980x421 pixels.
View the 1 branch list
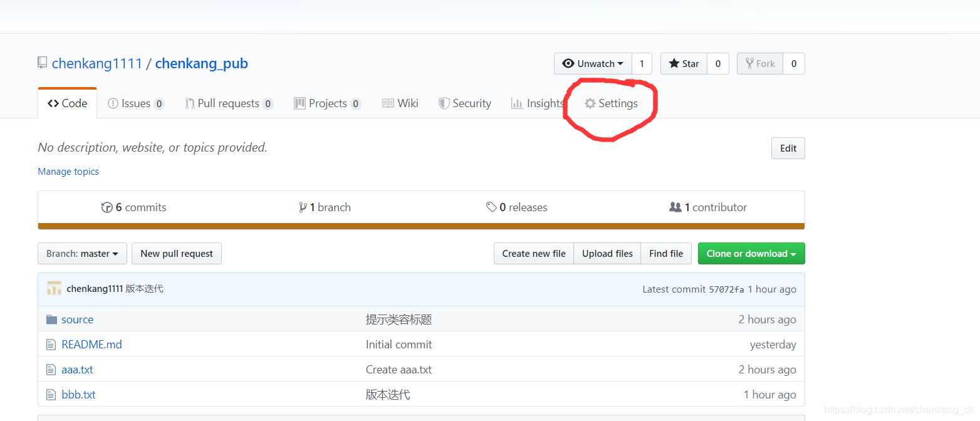point(325,207)
